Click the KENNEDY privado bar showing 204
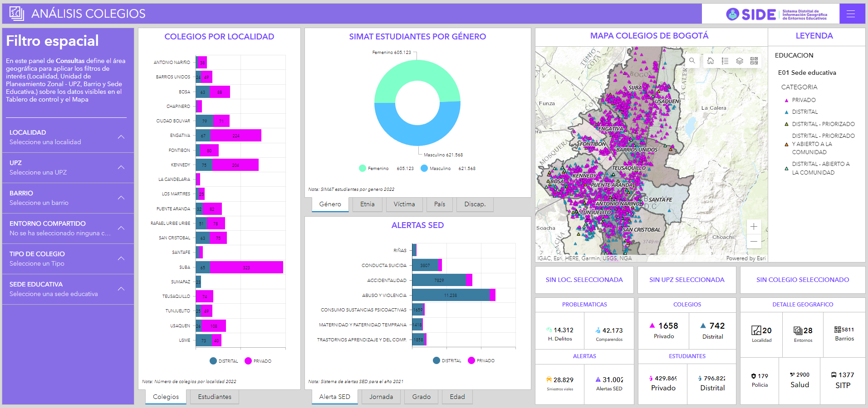The height and width of the screenshot is (408, 868). [x=235, y=165]
